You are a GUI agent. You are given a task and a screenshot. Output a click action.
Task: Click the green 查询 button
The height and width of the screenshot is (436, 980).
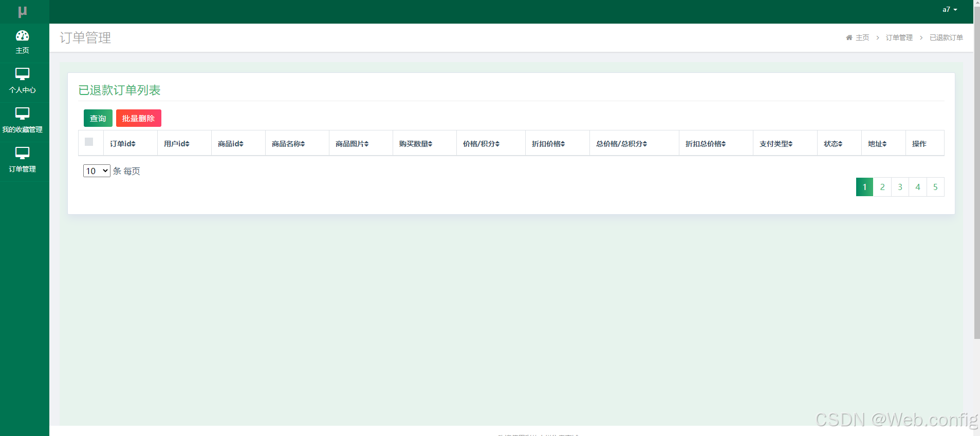click(98, 118)
